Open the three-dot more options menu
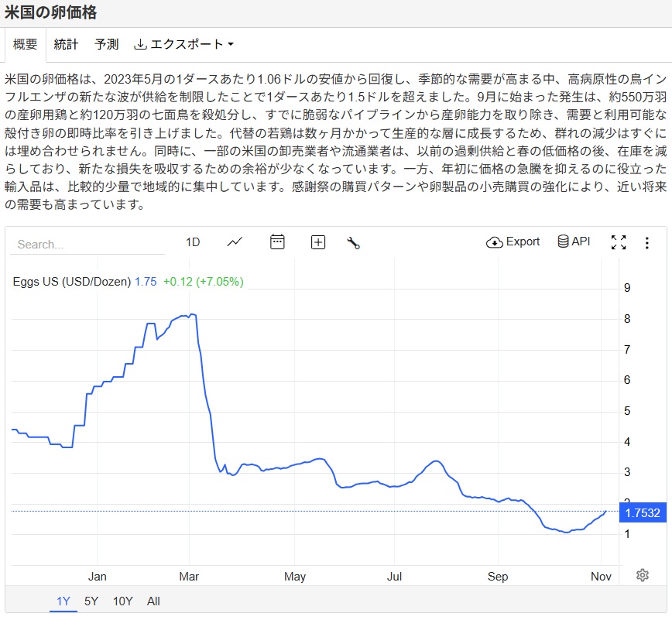The width and height of the screenshot is (672, 620). pyautogui.click(x=647, y=242)
